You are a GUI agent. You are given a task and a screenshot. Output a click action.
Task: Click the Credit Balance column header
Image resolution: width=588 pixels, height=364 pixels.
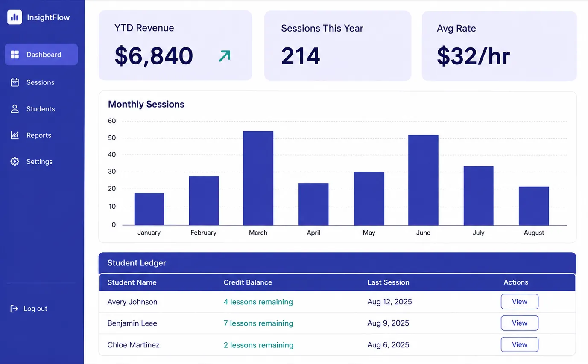(x=248, y=282)
